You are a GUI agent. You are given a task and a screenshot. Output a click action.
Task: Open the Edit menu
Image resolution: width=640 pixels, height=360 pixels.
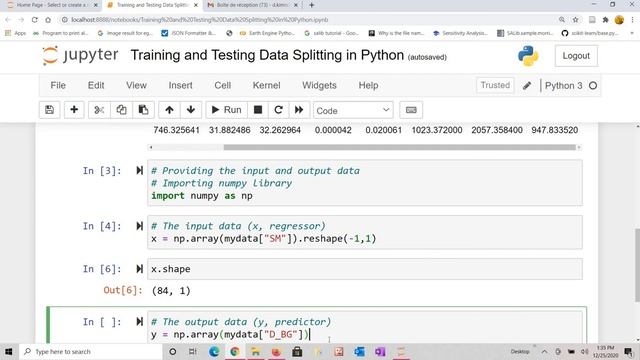click(x=96, y=85)
